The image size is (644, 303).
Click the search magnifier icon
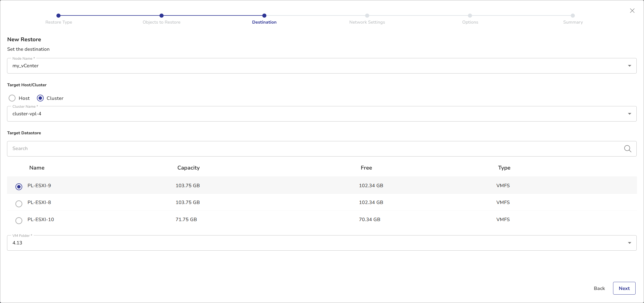[x=627, y=149]
